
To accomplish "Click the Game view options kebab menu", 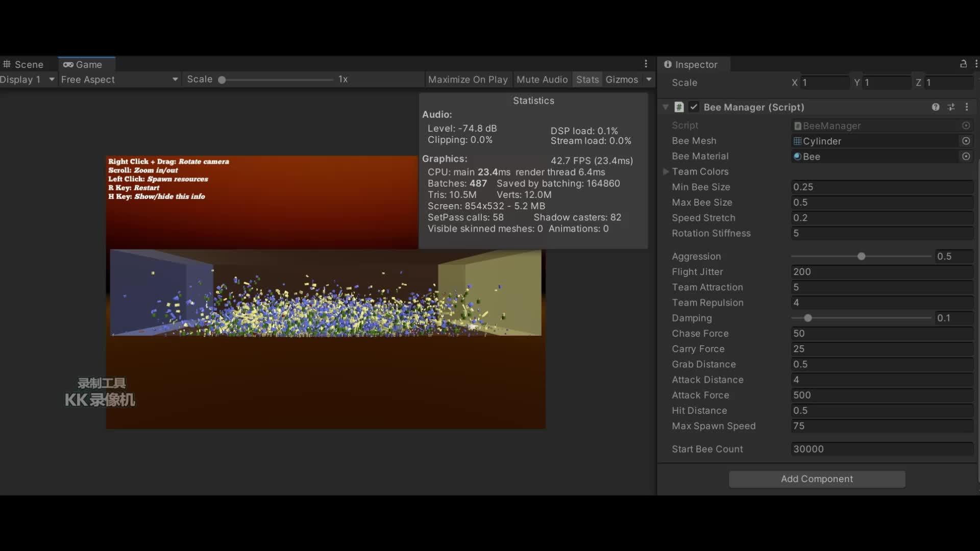I will coord(646,64).
